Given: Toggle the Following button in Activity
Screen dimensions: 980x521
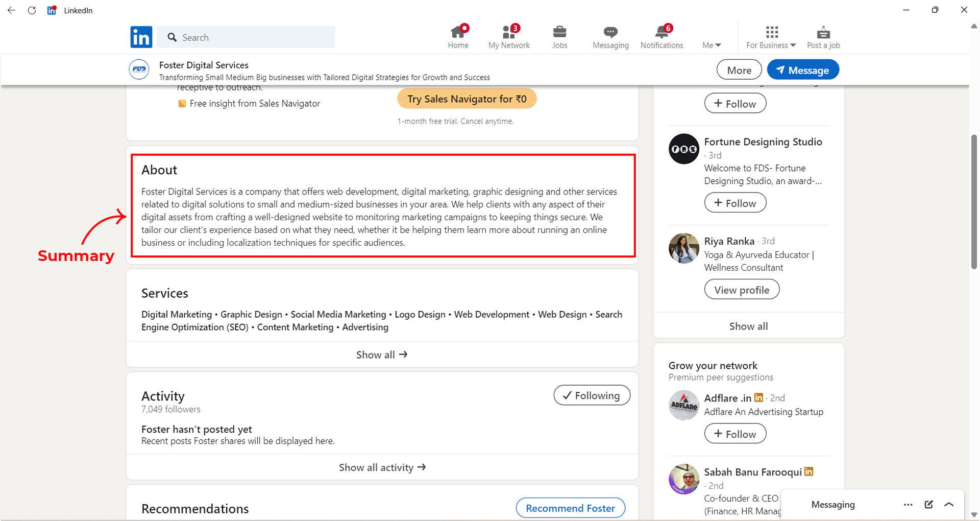Looking at the screenshot, I should (592, 395).
